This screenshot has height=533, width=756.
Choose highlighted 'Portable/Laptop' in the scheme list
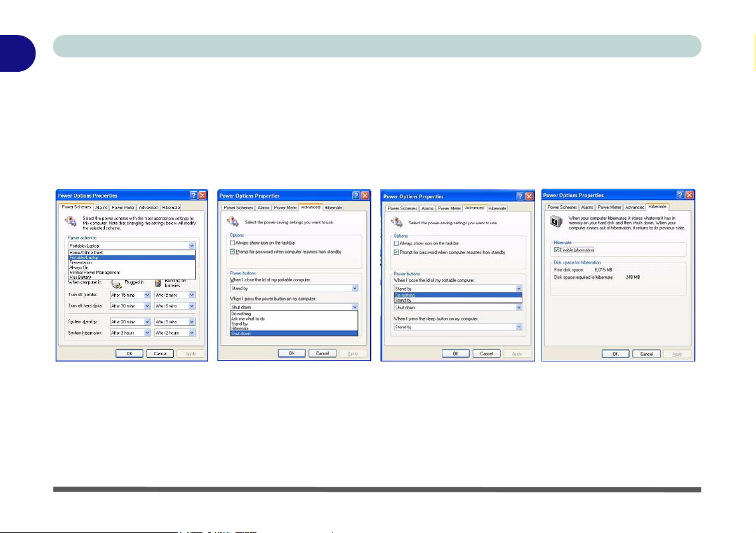[x=131, y=257]
